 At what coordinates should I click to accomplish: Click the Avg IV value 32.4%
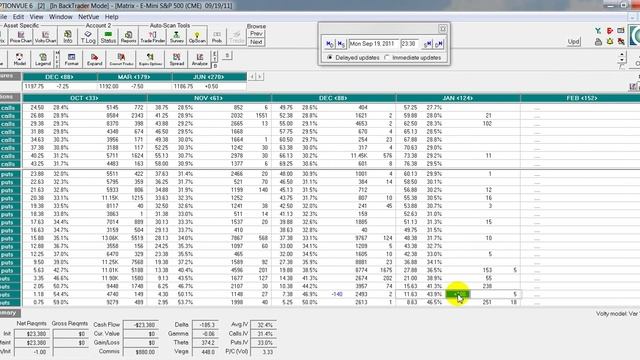(x=264, y=325)
